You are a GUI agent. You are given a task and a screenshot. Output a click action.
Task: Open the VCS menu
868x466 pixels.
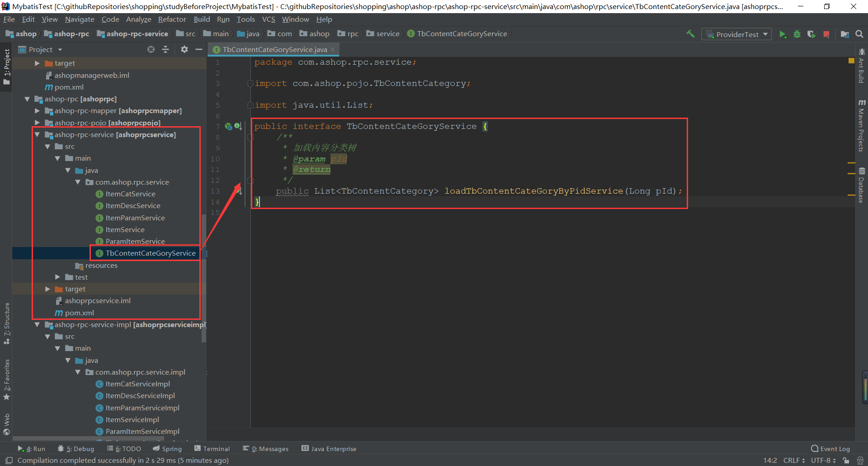click(269, 19)
